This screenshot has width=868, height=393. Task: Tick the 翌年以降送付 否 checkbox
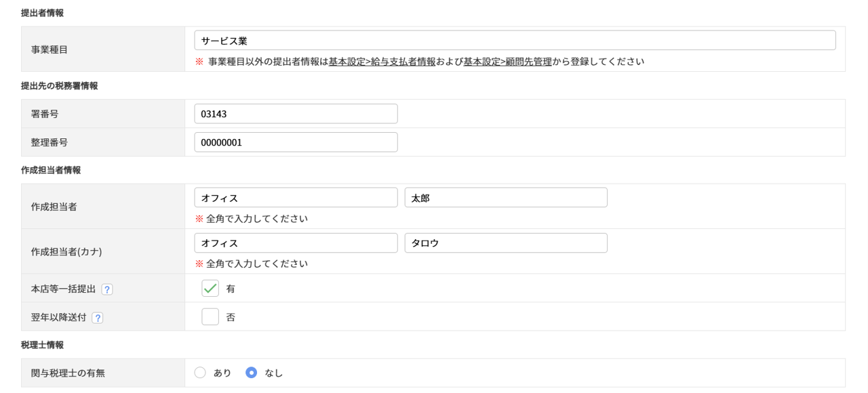(x=210, y=317)
